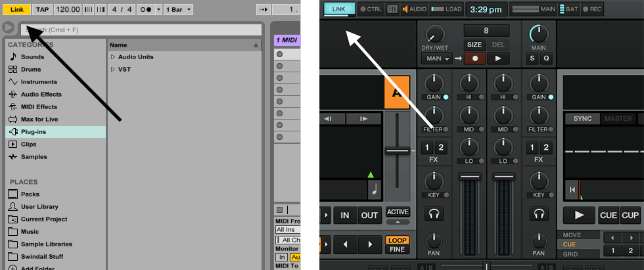644x270 pixels.
Task: Open the All Ins MIDI From dropdown
Action: click(x=288, y=230)
